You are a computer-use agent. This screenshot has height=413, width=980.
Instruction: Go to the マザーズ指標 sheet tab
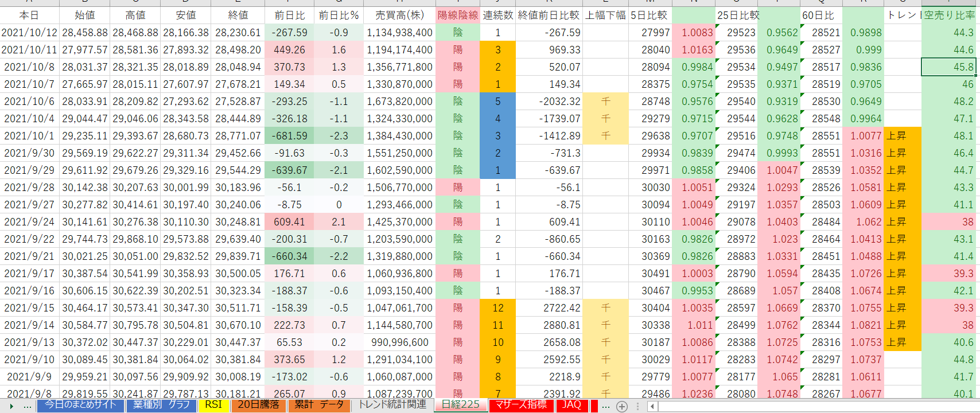521,405
